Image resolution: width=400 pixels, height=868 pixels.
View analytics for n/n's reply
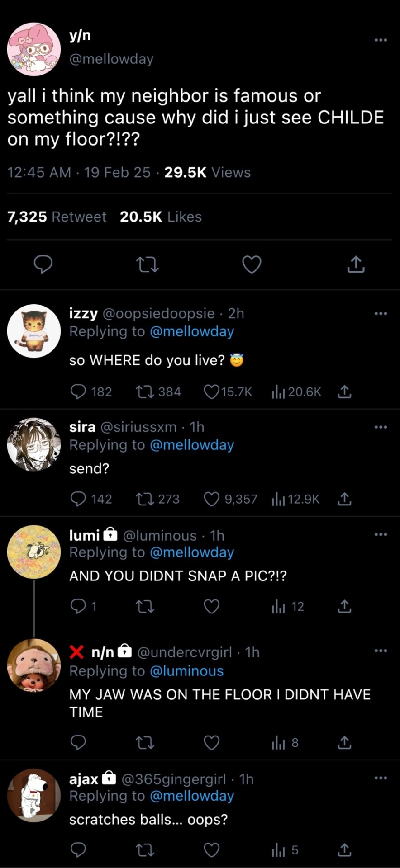click(278, 743)
